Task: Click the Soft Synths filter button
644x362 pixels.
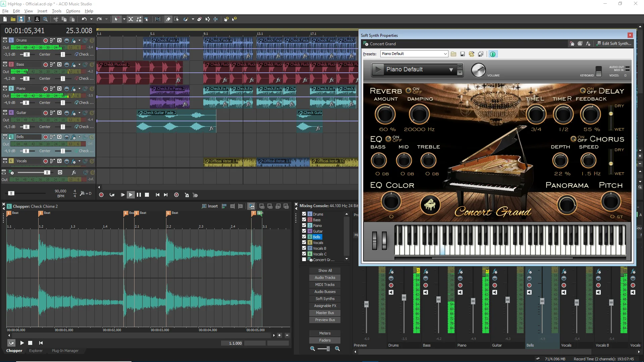Action: click(325, 299)
